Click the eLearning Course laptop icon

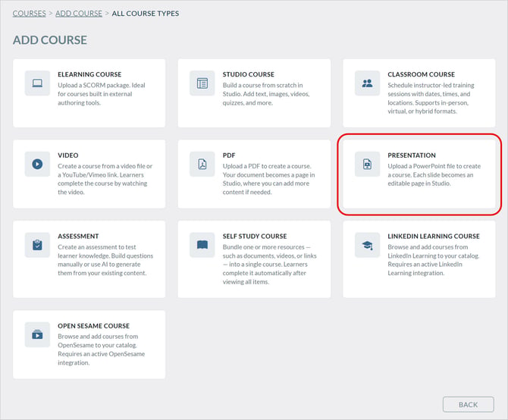coord(37,83)
